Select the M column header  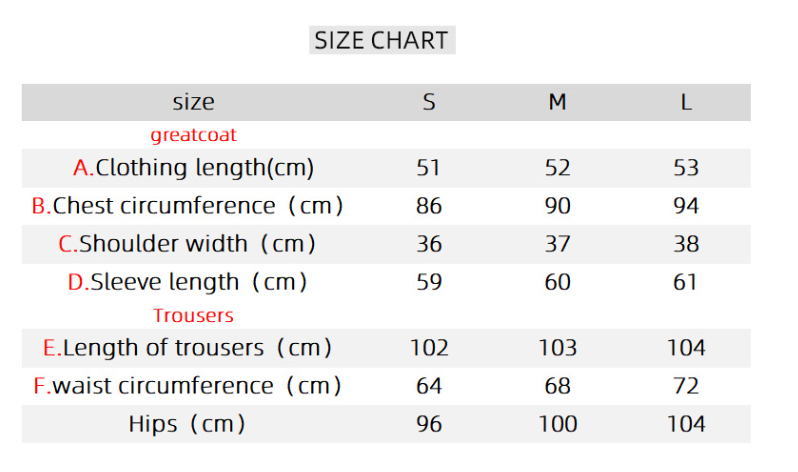(557, 102)
